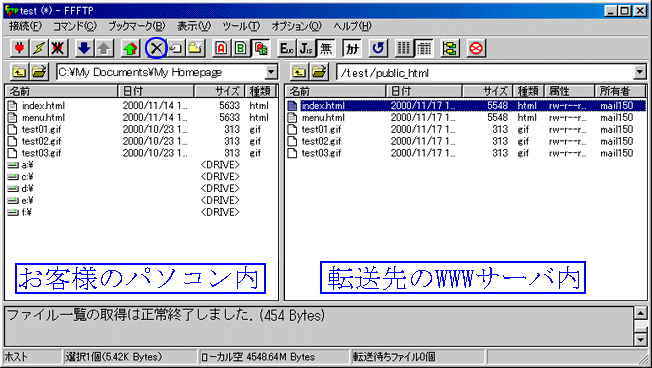Screen dimensions: 652x368
Task: Click the Refresh file list icon
Action: (x=378, y=48)
